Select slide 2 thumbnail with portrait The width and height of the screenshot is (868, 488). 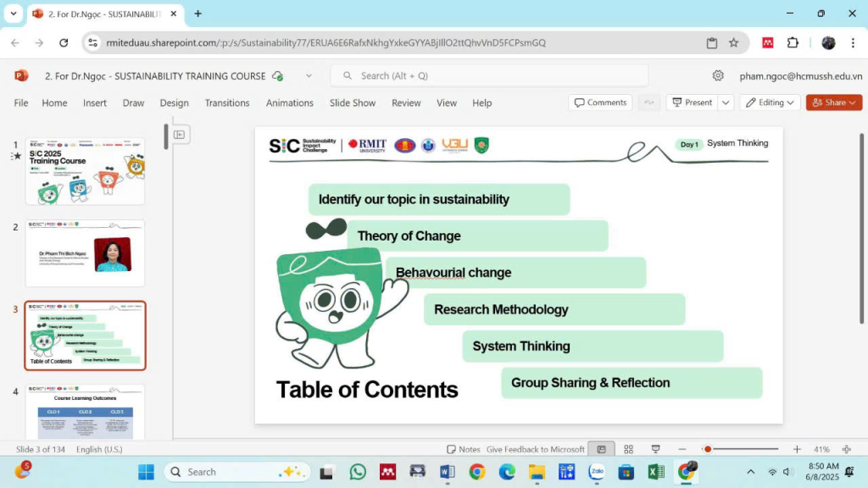click(85, 252)
